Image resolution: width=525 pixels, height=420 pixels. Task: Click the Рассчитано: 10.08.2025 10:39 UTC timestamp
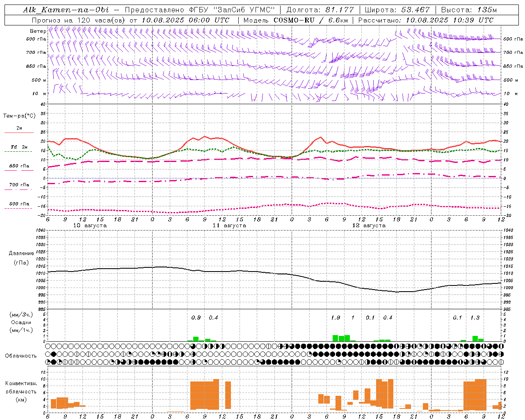426,20
